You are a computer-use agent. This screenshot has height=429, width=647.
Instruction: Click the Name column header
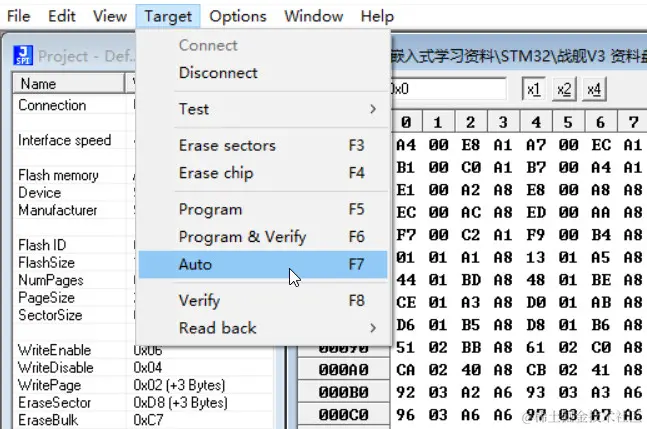pyautogui.click(x=69, y=84)
